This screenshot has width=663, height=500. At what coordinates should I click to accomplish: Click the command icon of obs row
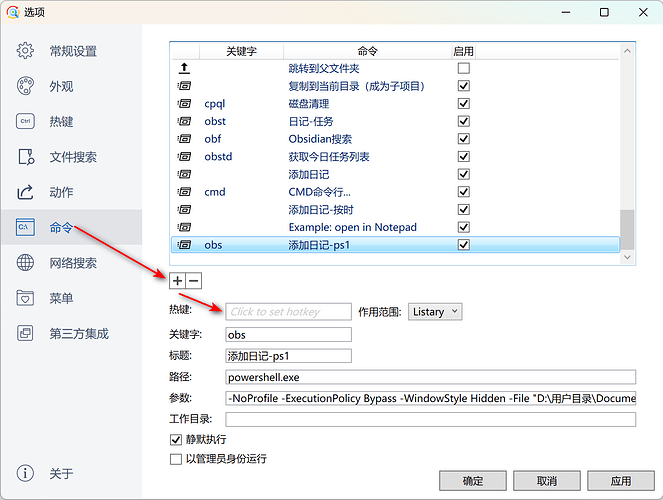[184, 245]
